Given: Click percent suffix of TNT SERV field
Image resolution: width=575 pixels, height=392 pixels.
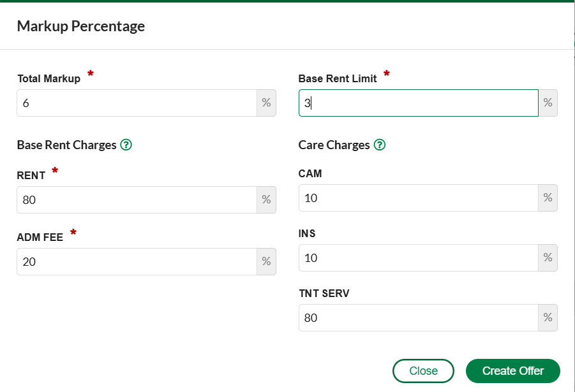Looking at the screenshot, I should coord(548,317).
